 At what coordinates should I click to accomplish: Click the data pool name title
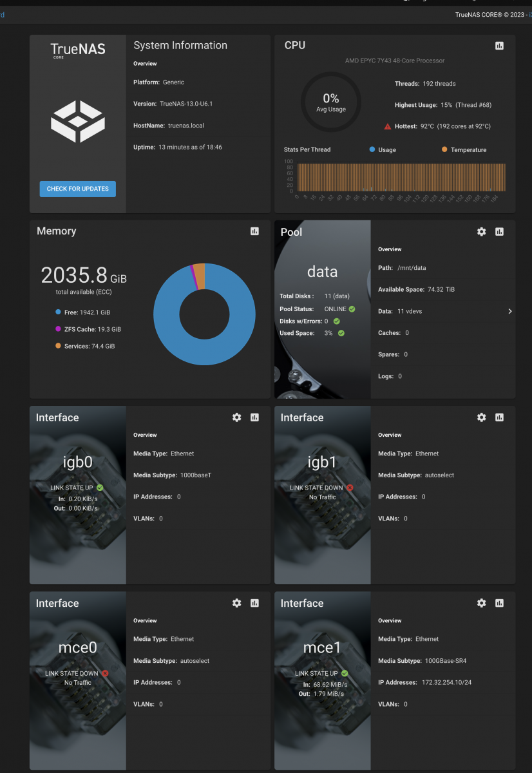click(x=323, y=271)
